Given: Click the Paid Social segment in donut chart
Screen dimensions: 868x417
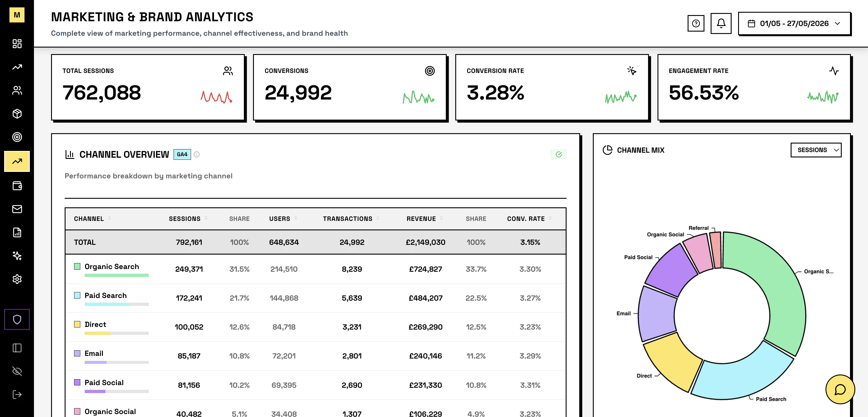Looking at the screenshot, I should click(x=670, y=271).
